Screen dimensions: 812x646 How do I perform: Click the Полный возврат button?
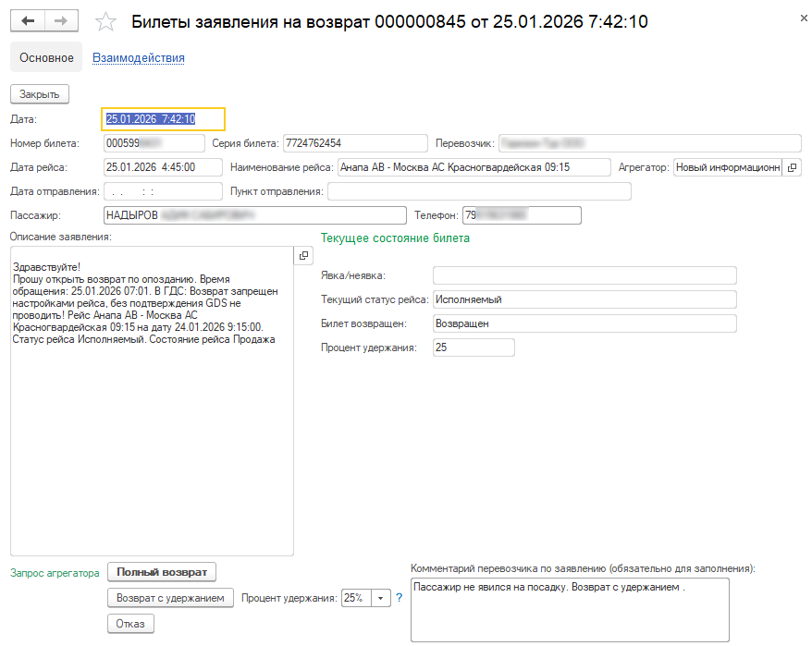tap(162, 572)
